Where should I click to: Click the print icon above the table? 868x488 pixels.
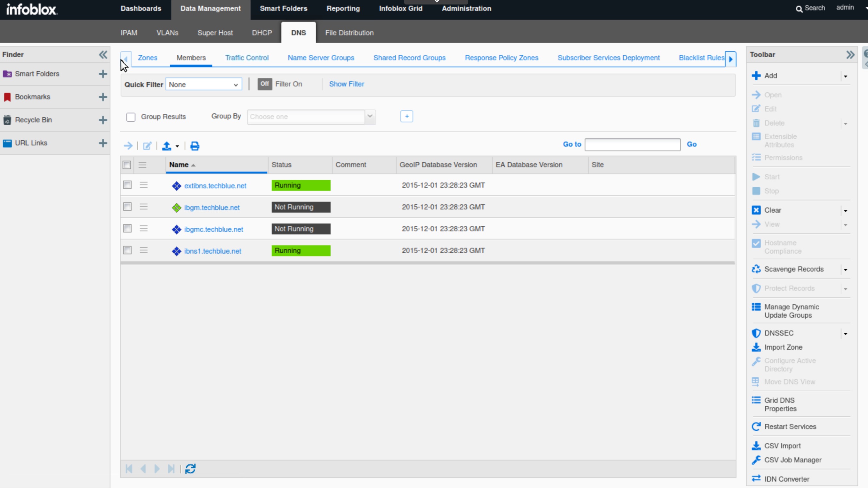click(x=195, y=146)
